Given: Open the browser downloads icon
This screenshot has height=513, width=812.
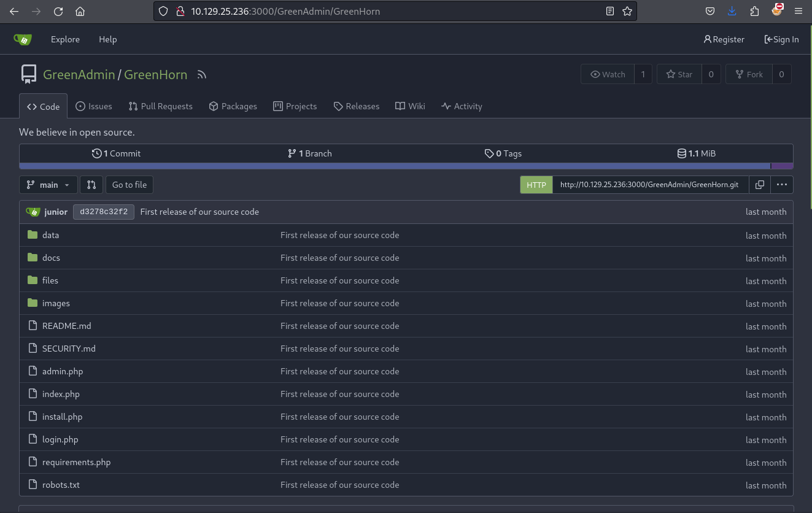Looking at the screenshot, I should point(732,11).
